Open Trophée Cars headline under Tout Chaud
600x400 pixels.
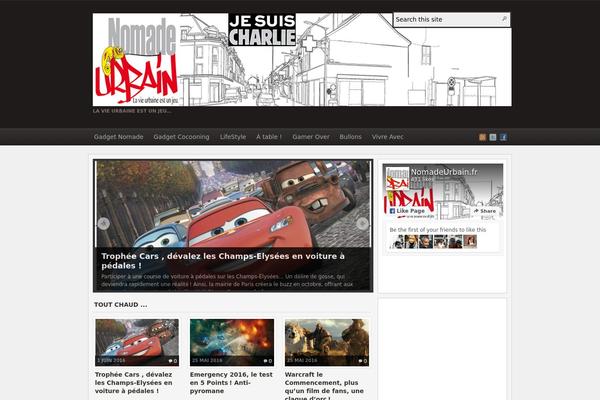[x=134, y=382]
